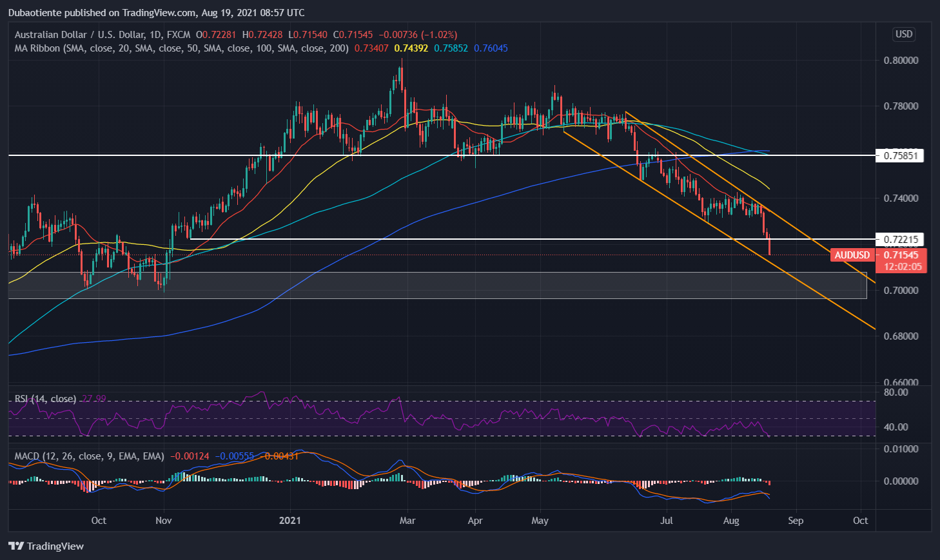Click the RSI (14, close) legend
Image resolution: width=940 pixels, height=560 pixels.
coord(45,399)
